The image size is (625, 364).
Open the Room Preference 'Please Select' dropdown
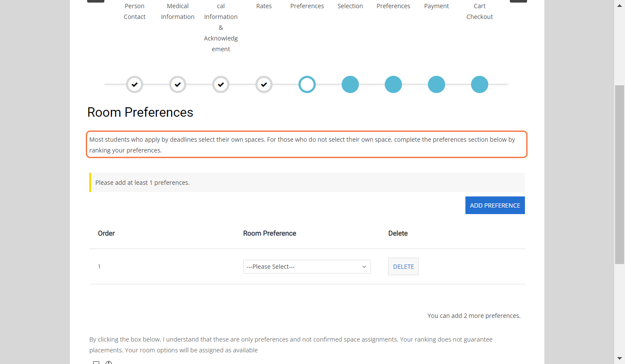[307, 267]
